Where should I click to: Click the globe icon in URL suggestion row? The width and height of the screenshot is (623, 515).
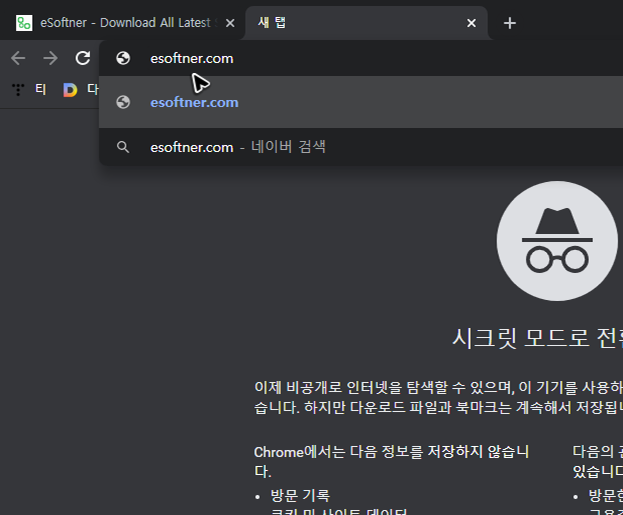coord(123,102)
